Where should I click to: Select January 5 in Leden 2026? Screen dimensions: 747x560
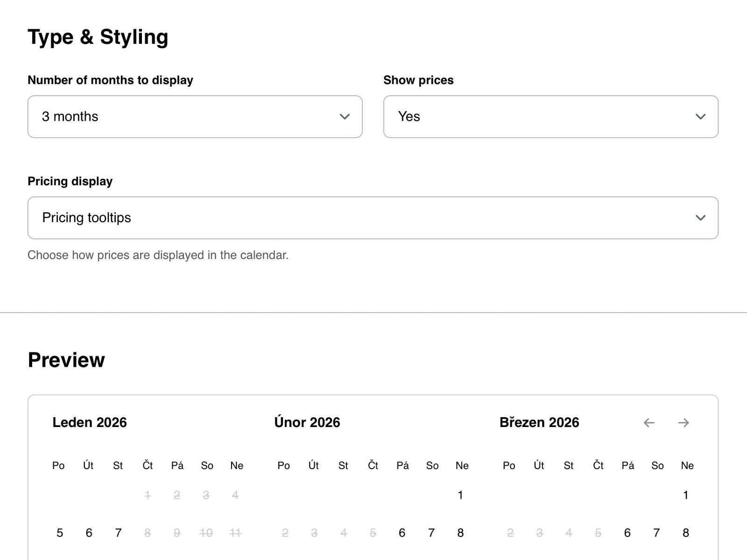tap(60, 533)
